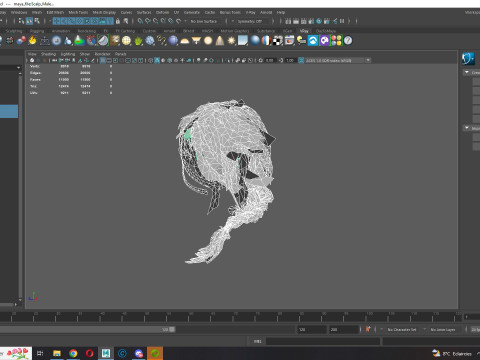Switch to the Sculpting shelf tab
The image size is (480, 360).
[x=14, y=31]
